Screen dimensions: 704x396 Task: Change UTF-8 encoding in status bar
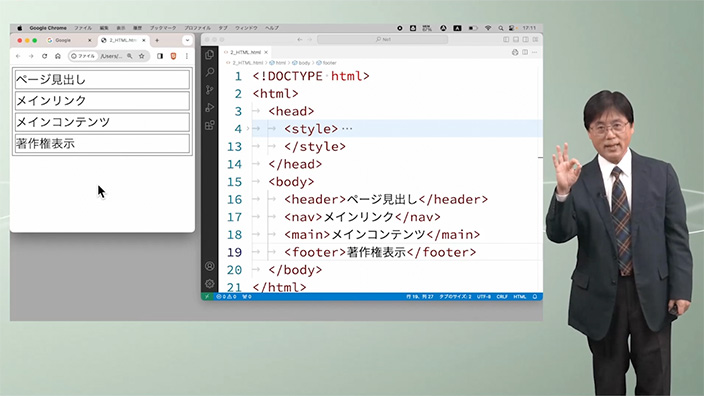(x=484, y=296)
